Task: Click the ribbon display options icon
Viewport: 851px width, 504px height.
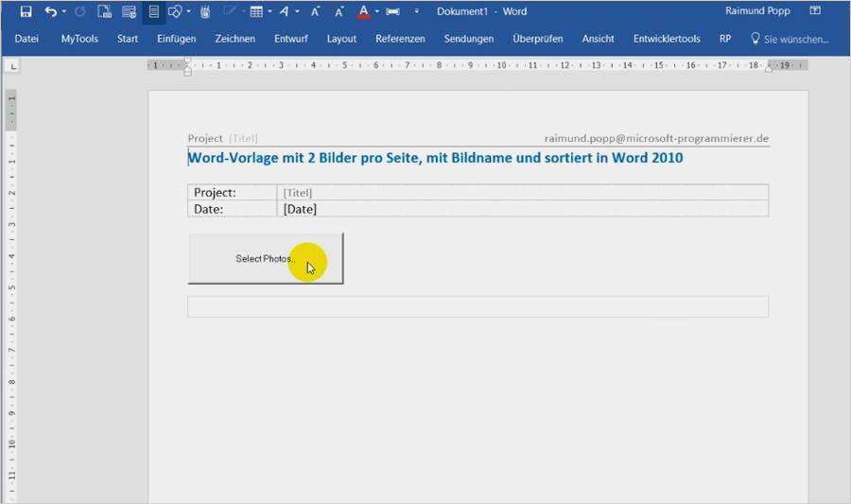Action: [815, 11]
